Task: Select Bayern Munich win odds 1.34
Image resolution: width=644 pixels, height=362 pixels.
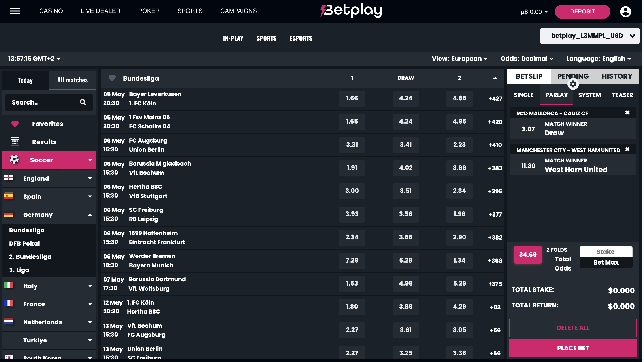Action: tap(459, 261)
